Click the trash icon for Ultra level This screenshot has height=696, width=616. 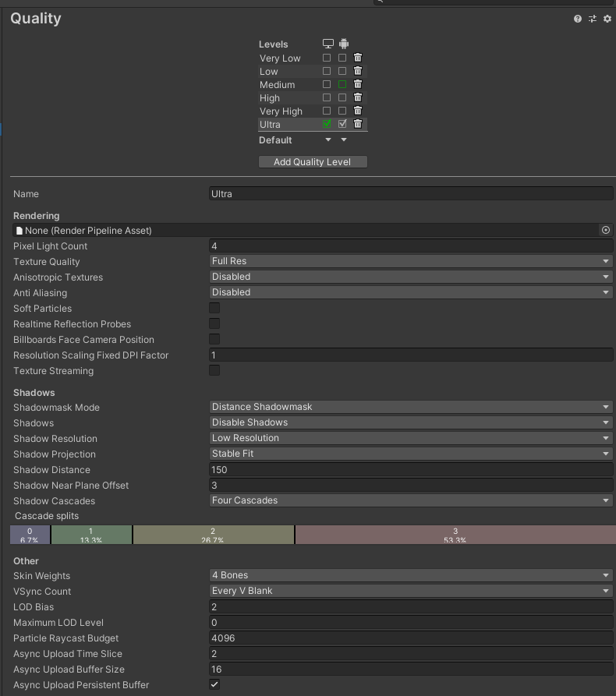358,124
